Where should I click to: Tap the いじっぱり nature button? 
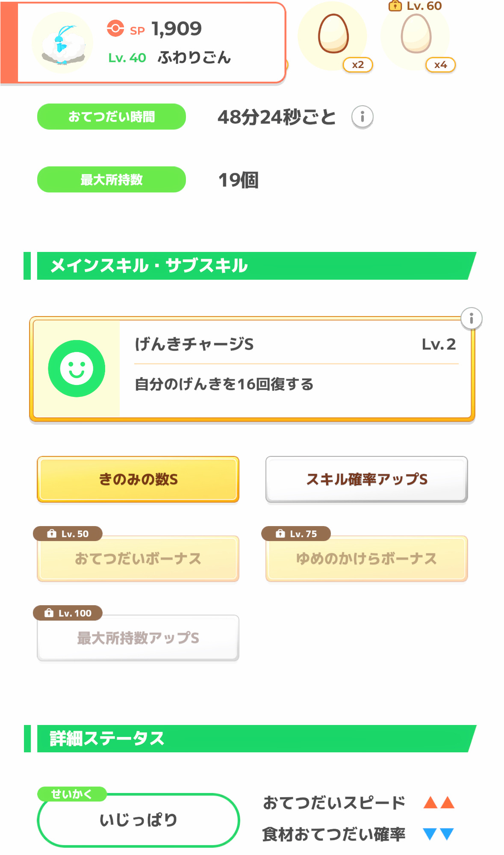click(138, 820)
